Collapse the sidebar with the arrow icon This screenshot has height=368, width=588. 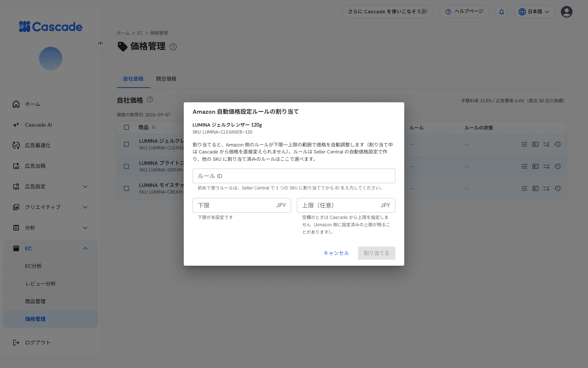[101, 43]
